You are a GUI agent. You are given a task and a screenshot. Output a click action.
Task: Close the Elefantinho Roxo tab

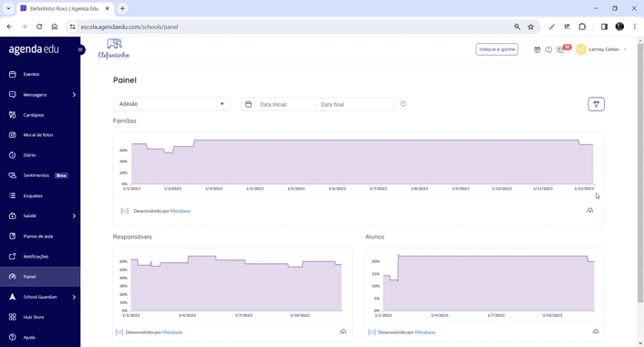[x=108, y=8]
